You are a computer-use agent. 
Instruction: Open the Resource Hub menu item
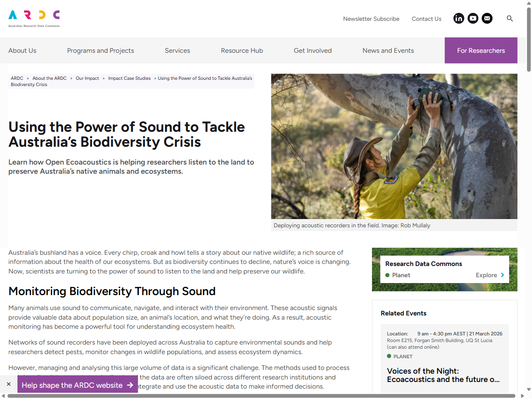(x=242, y=50)
